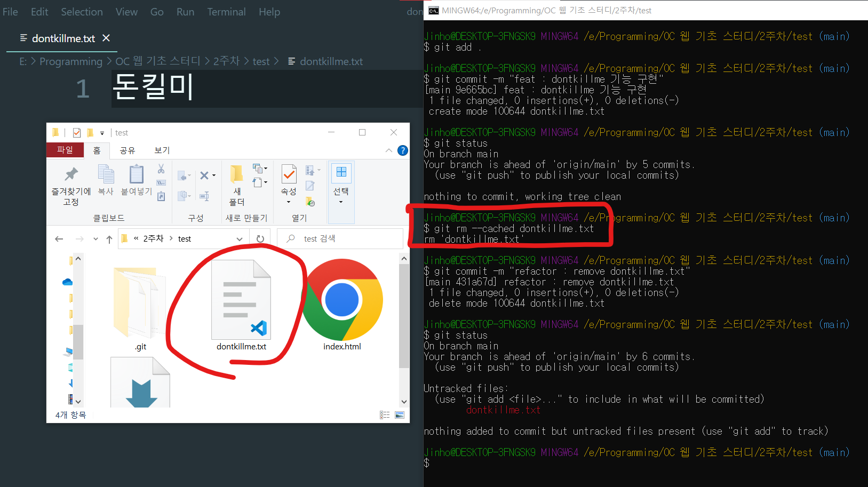Click the Up one level arrow
This screenshot has width=868, height=487.
[x=109, y=239]
